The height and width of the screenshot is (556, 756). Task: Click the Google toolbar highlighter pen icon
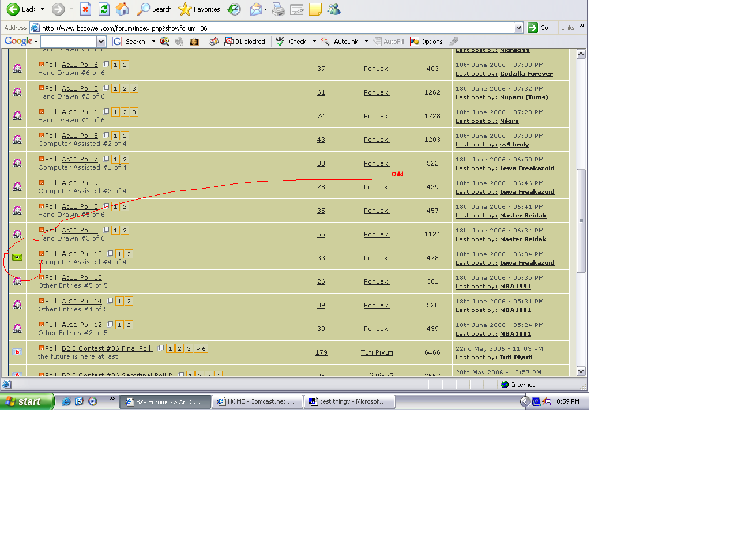point(454,42)
